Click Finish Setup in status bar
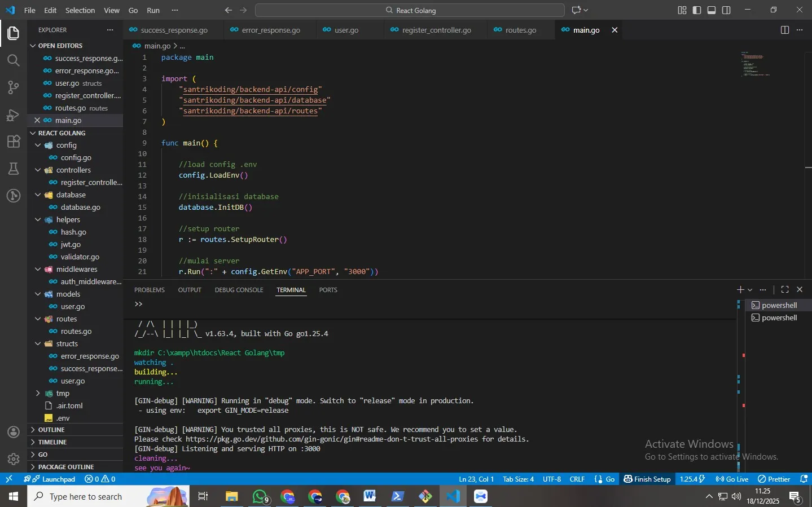 point(647,479)
